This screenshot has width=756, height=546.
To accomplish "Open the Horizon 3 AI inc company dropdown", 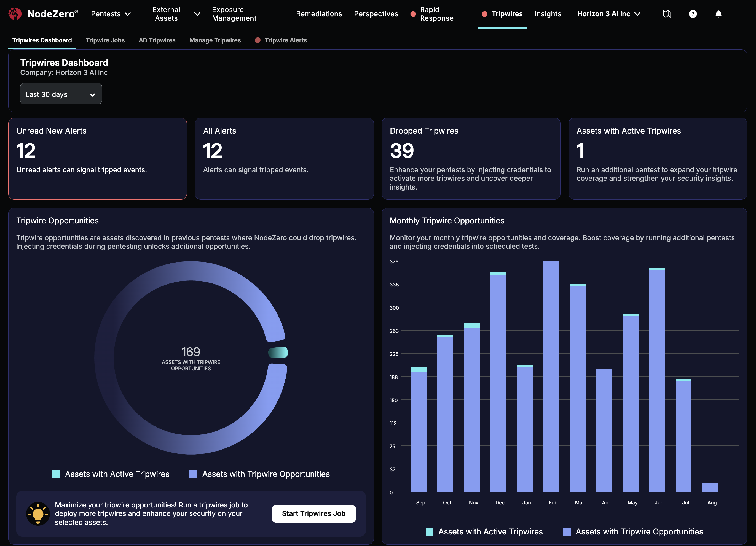I will (x=609, y=14).
